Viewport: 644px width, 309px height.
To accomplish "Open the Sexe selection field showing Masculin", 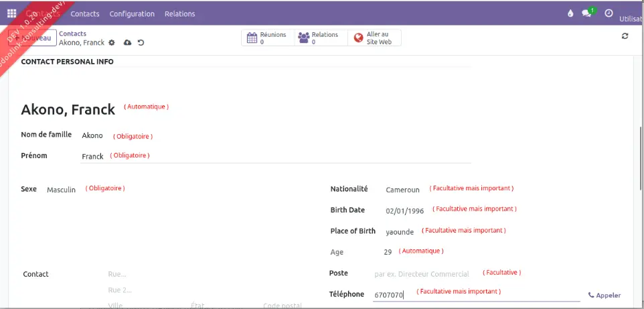I will (x=62, y=190).
